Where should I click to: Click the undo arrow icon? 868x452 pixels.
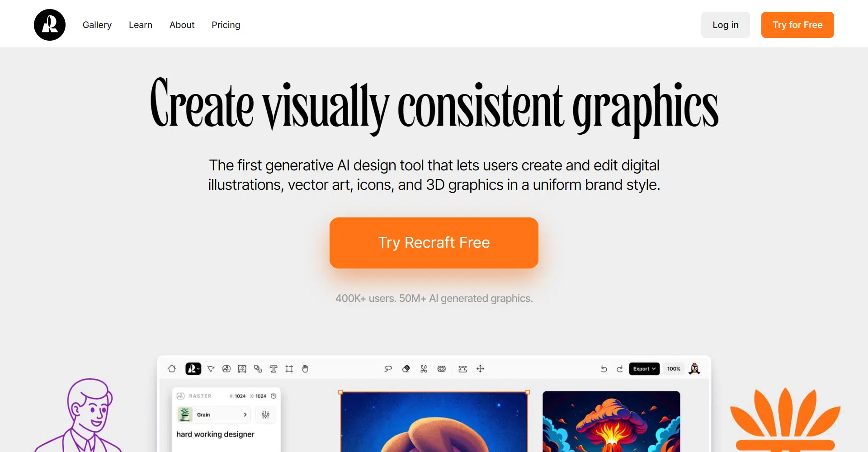(604, 369)
